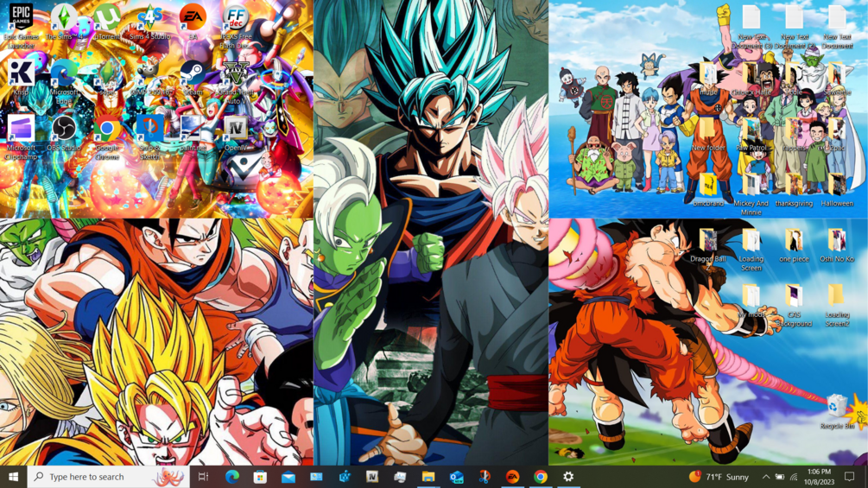Open the network Wi-Fi tray icon
This screenshot has width=868, height=488.
pos(793,477)
